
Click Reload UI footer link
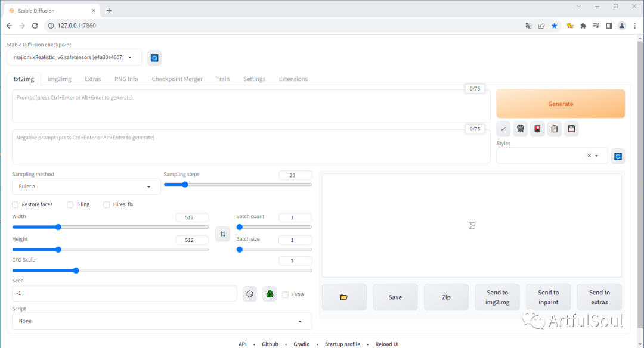pyautogui.click(x=387, y=344)
